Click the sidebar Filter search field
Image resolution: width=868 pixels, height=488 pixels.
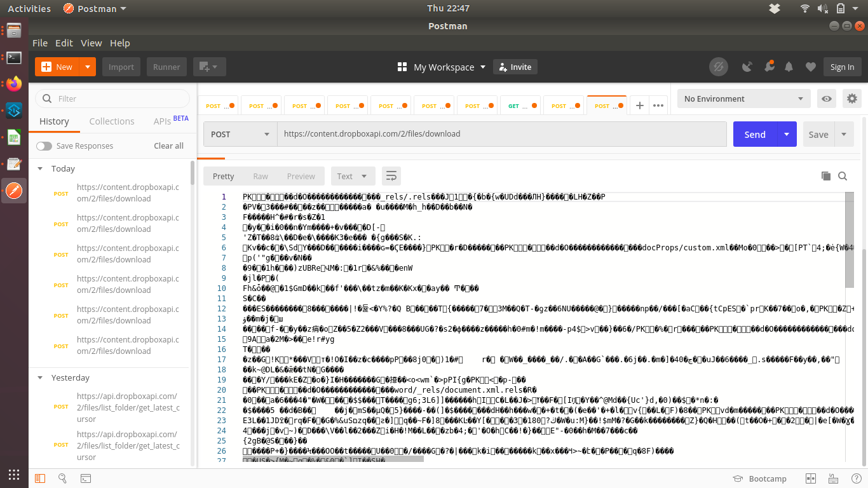click(112, 98)
